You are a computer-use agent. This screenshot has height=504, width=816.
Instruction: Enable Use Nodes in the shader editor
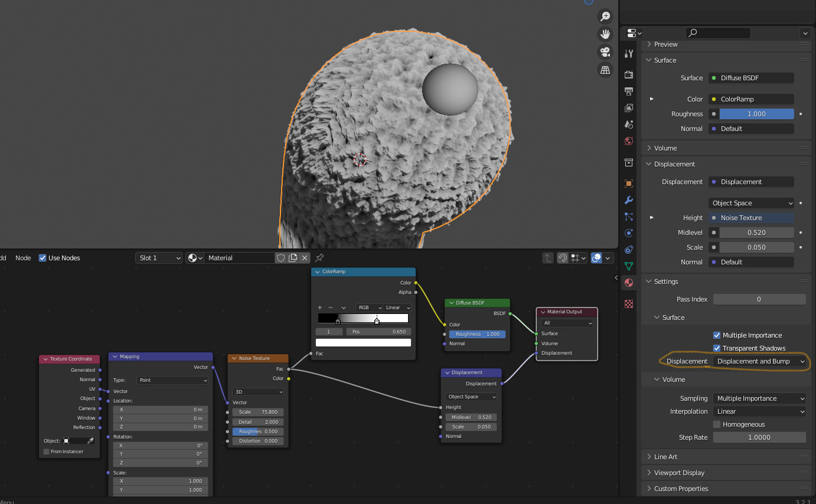[43, 258]
